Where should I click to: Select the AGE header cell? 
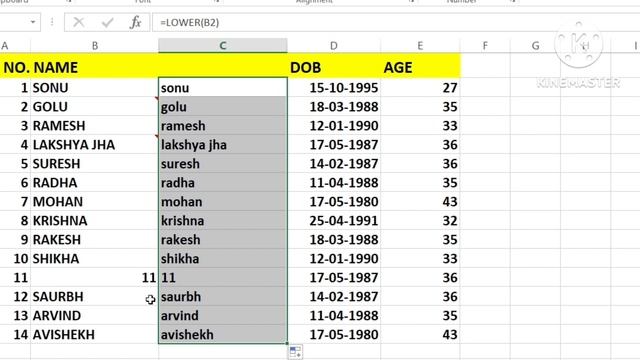tap(420, 67)
